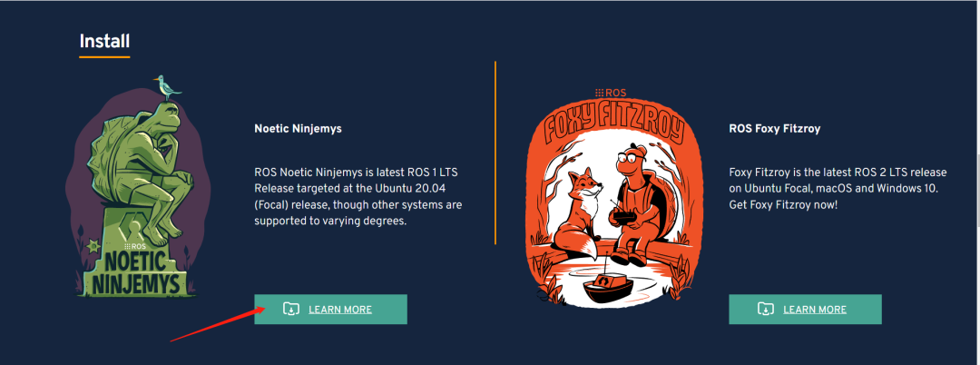The height and width of the screenshot is (365, 980).
Task: Click the Install section heading
Action: pyautogui.click(x=104, y=42)
